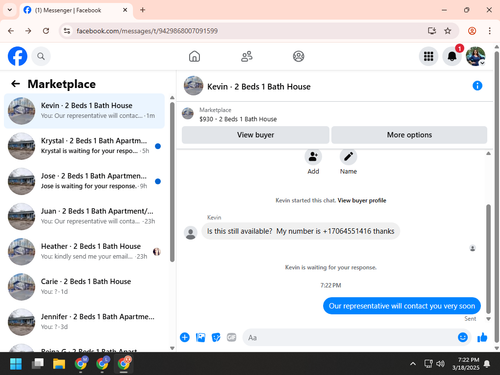
Task: Open Chrome three-dot menu
Action: (x=489, y=31)
